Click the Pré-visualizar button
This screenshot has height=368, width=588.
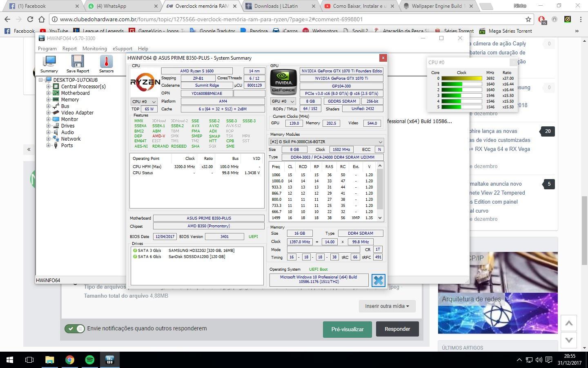347,329
